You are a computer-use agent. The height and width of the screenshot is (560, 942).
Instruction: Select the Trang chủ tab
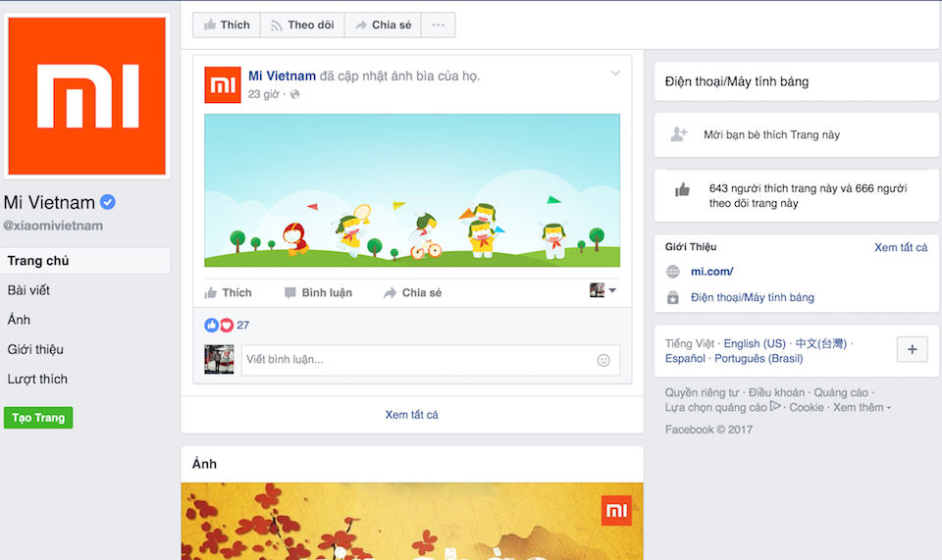tap(85, 261)
